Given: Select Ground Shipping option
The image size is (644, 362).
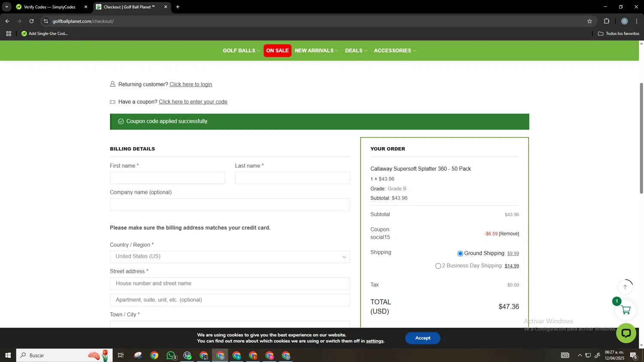Looking at the screenshot, I should point(460,253).
